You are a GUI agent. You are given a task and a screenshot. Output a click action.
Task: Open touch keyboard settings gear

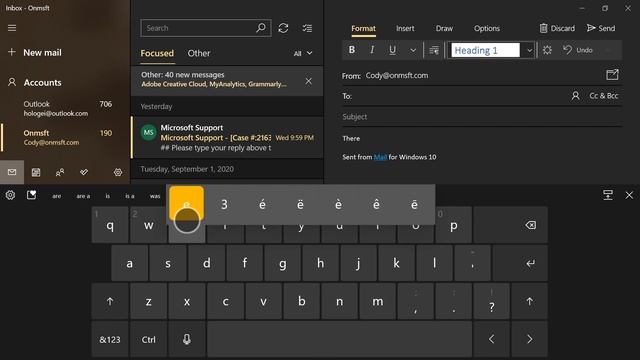pos(10,195)
